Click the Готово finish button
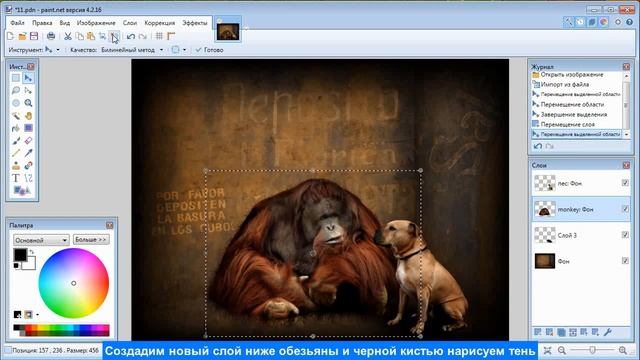 pos(209,50)
